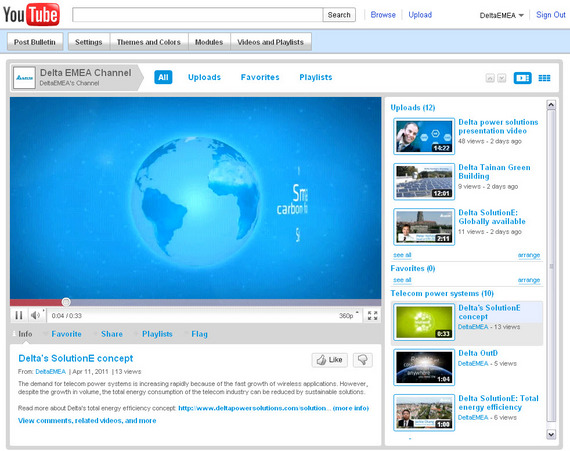Screen dimensions: 570x451
Task: Open the DeltaEMEA account dropdown
Action: click(501, 15)
